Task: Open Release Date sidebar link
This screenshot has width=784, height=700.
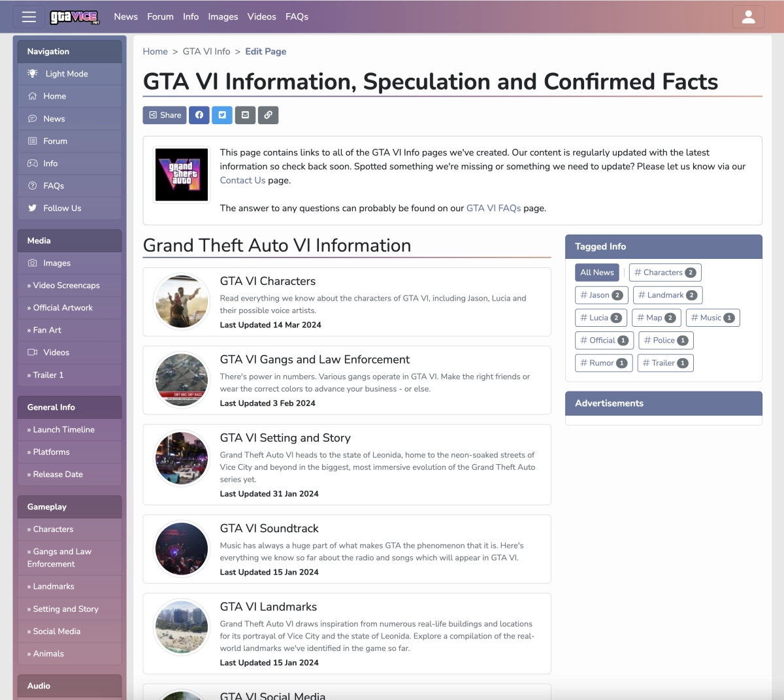Action: tap(69, 475)
